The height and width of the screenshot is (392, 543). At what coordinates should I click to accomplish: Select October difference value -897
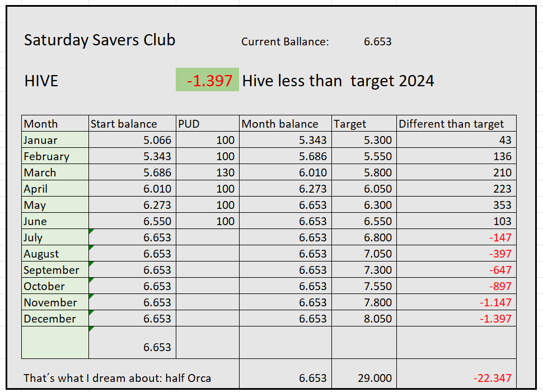click(456, 286)
